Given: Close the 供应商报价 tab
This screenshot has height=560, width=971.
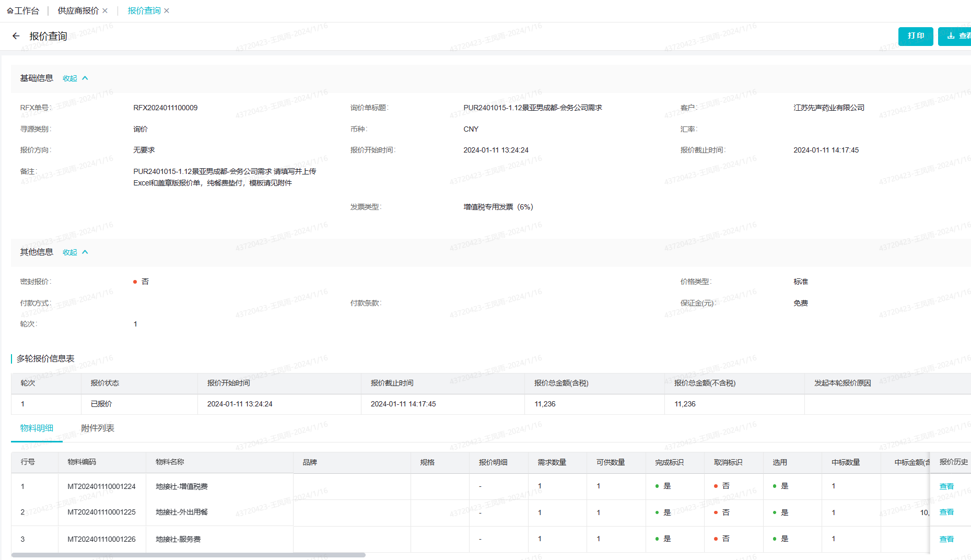Looking at the screenshot, I should [x=105, y=11].
